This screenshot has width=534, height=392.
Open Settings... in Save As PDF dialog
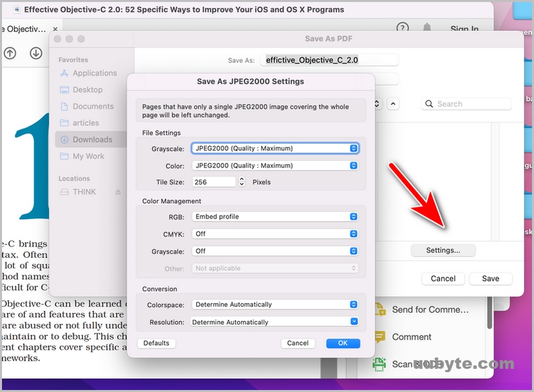443,250
